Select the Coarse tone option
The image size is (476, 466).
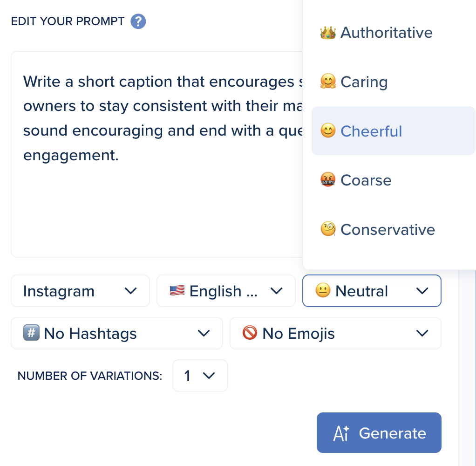pyautogui.click(x=366, y=180)
